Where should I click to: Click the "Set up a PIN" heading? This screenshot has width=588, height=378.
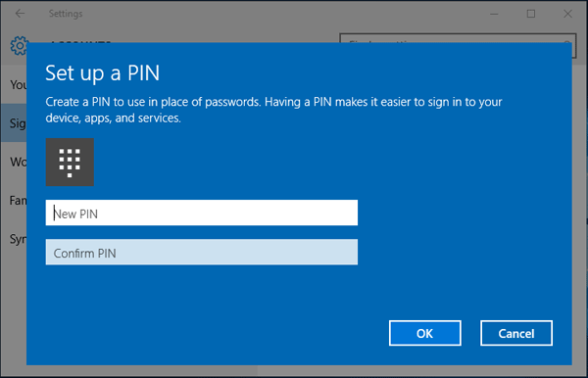(102, 72)
